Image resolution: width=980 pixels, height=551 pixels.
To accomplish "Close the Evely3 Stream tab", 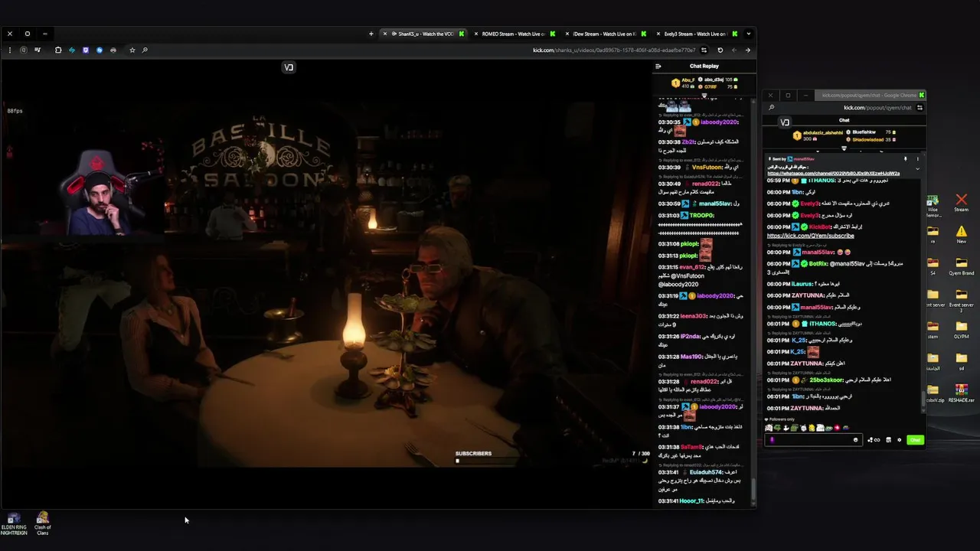I will click(658, 34).
